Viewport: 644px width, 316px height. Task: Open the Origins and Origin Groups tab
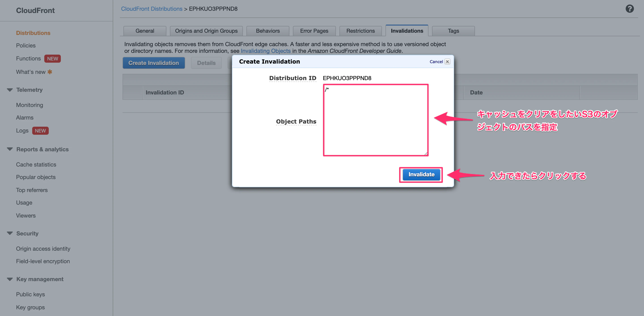(206, 31)
